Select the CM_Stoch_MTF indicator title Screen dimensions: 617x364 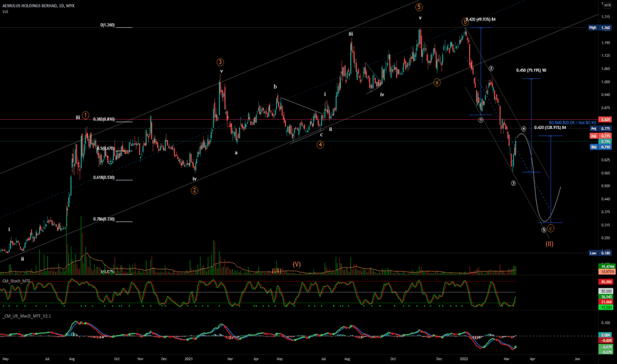click(16, 281)
